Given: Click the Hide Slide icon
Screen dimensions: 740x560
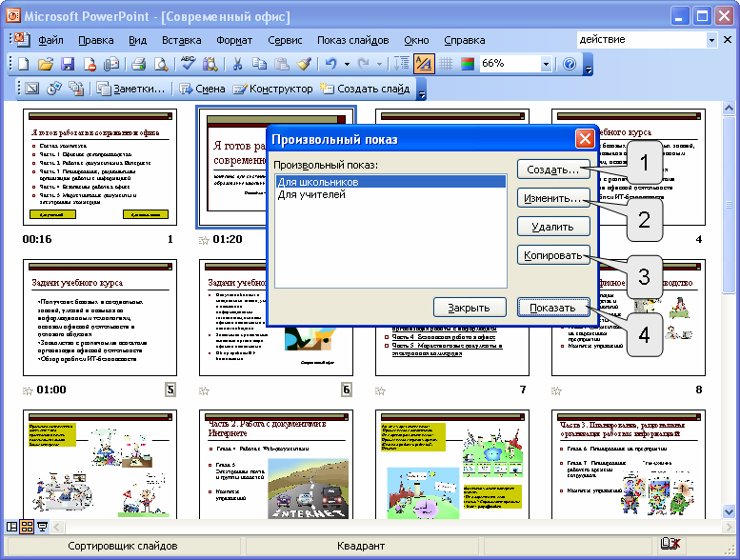Looking at the screenshot, I should 31,89.
